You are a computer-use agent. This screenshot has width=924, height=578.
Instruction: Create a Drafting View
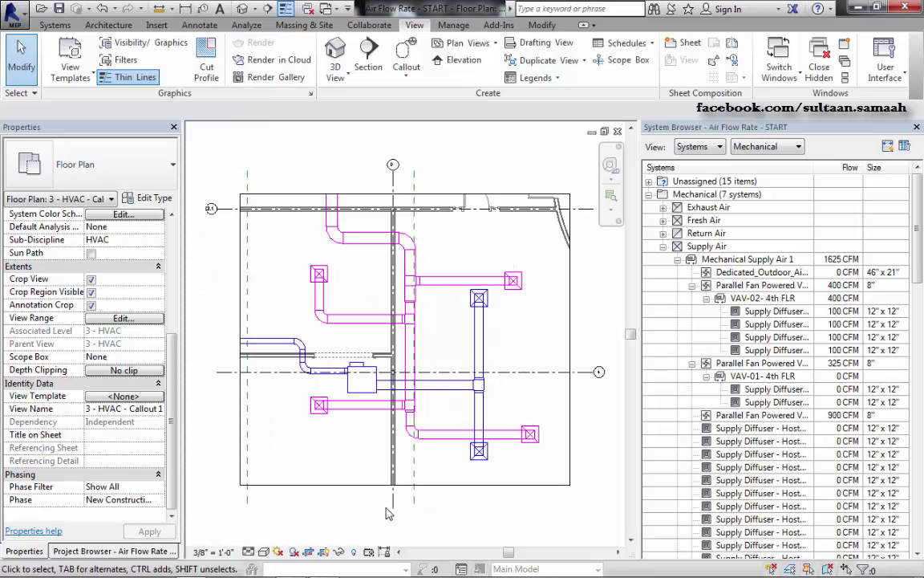[539, 43]
